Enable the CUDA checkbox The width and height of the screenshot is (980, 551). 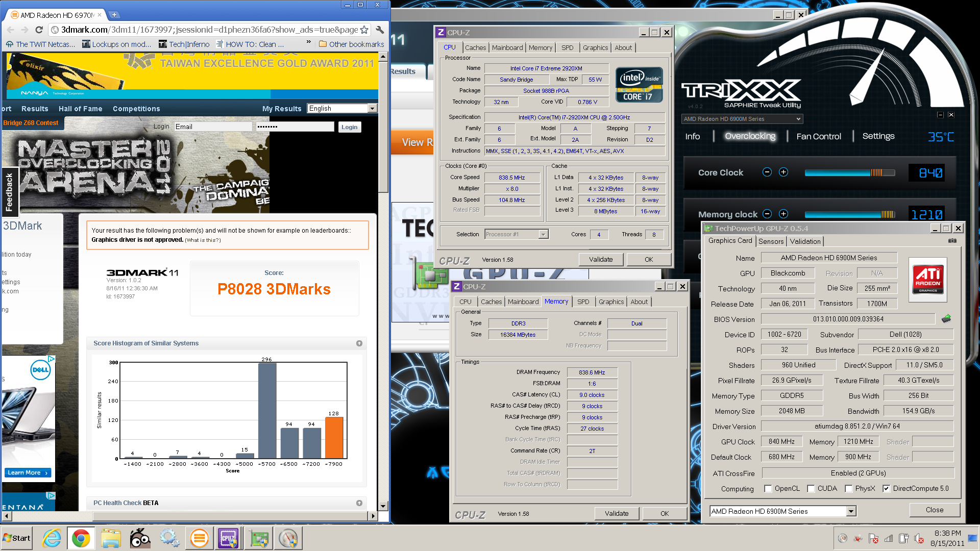click(811, 488)
